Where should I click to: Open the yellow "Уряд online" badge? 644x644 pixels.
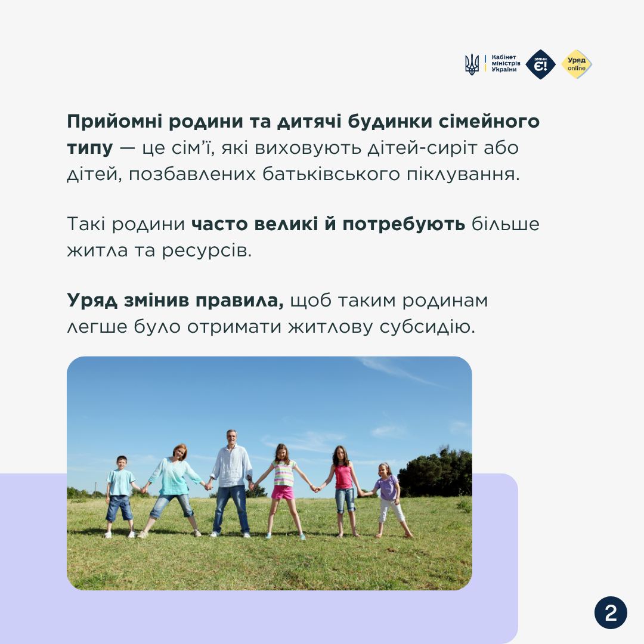[x=577, y=64]
